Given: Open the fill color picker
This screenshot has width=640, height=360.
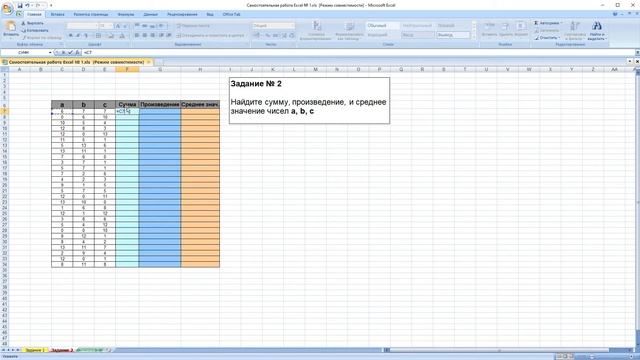Looking at the screenshot, I should coord(111,36).
